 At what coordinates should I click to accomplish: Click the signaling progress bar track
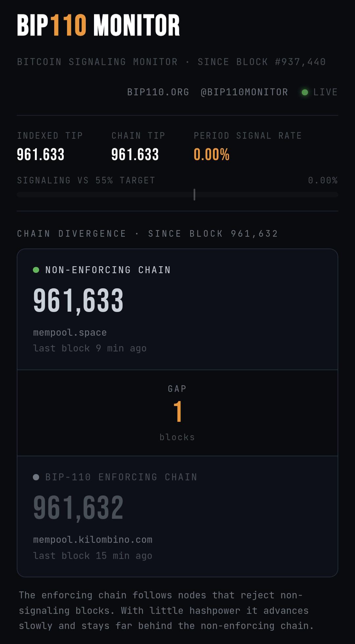point(177,195)
